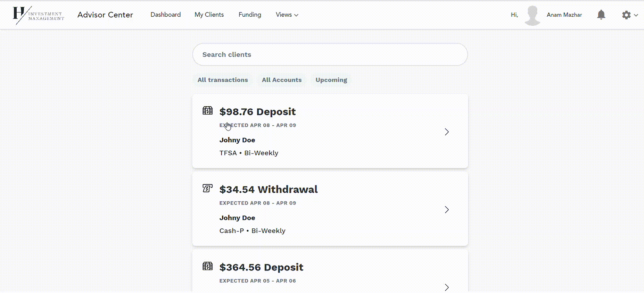Click the $34.54 Withdrawal cheque icon
Viewport: 644px width, 293px height.
click(207, 188)
